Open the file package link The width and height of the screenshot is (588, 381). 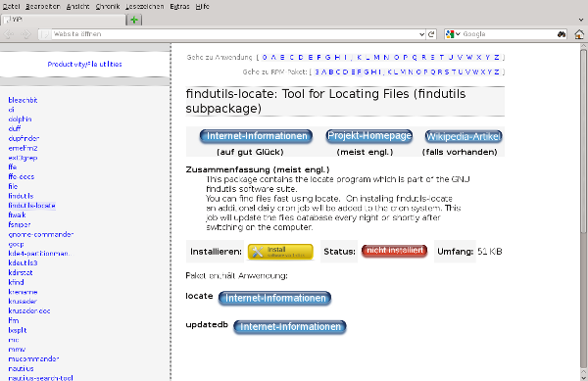[x=13, y=186]
